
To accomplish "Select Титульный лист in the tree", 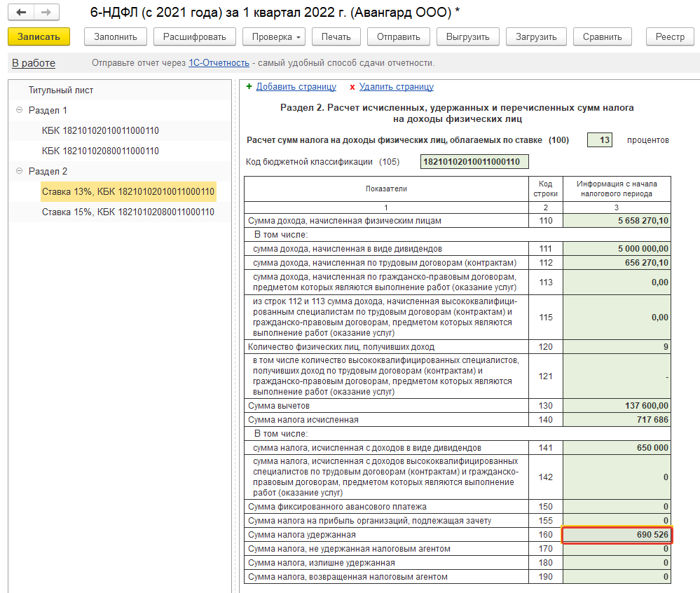I will [x=61, y=90].
